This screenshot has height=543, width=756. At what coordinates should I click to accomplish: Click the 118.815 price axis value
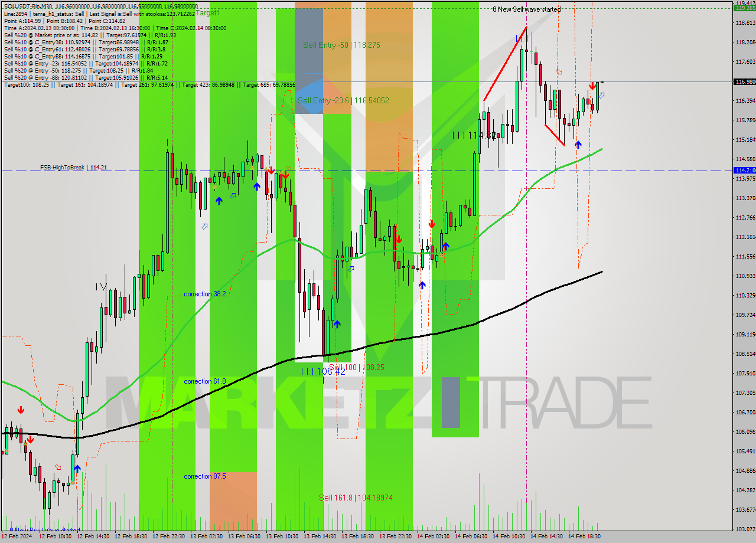click(745, 23)
